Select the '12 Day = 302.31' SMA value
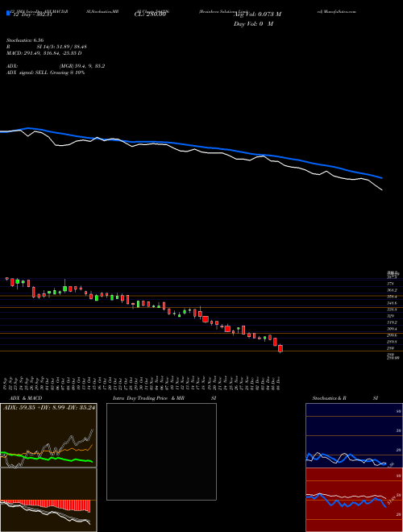The image size is (403, 532). coord(32,15)
